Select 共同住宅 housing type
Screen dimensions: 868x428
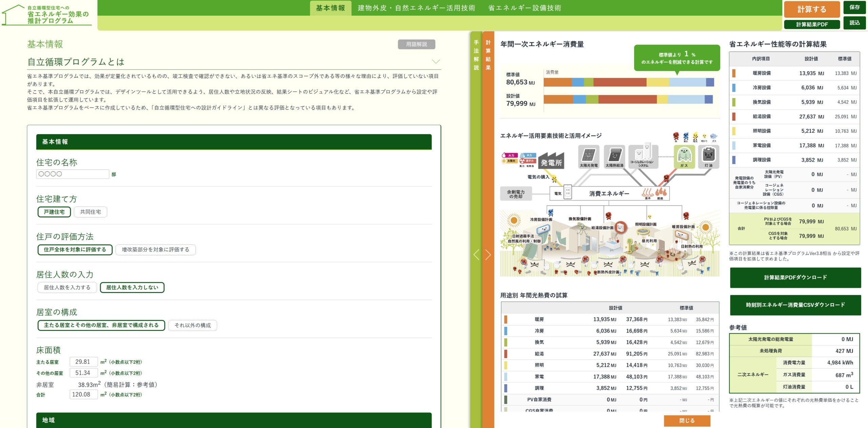click(90, 212)
